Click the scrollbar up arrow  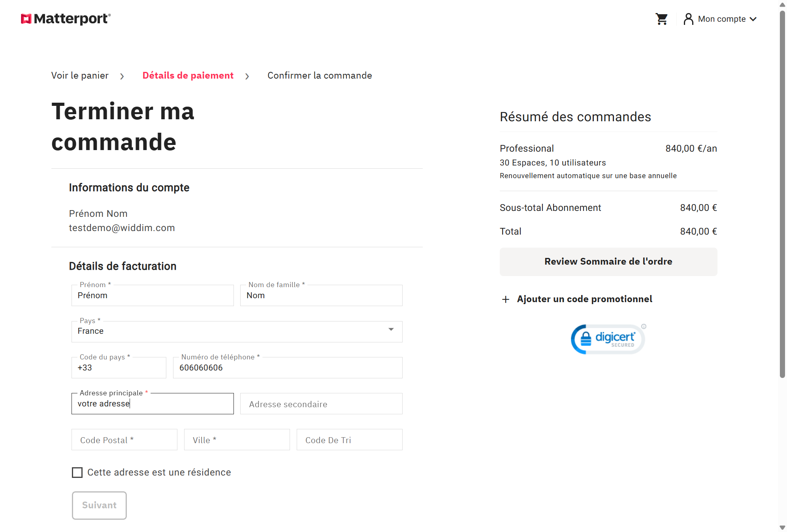coord(782,5)
